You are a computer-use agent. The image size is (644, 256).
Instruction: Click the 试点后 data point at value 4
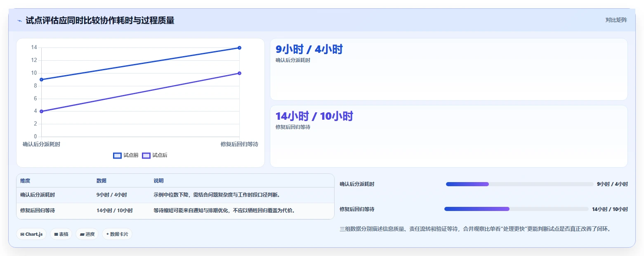tap(41, 111)
